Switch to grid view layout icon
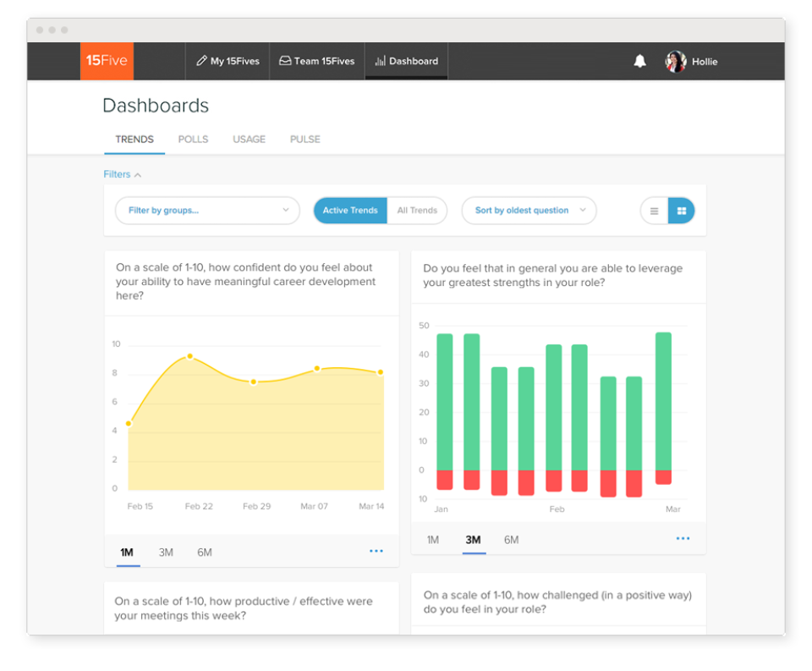The height and width of the screenshot is (671, 812). pos(682,211)
